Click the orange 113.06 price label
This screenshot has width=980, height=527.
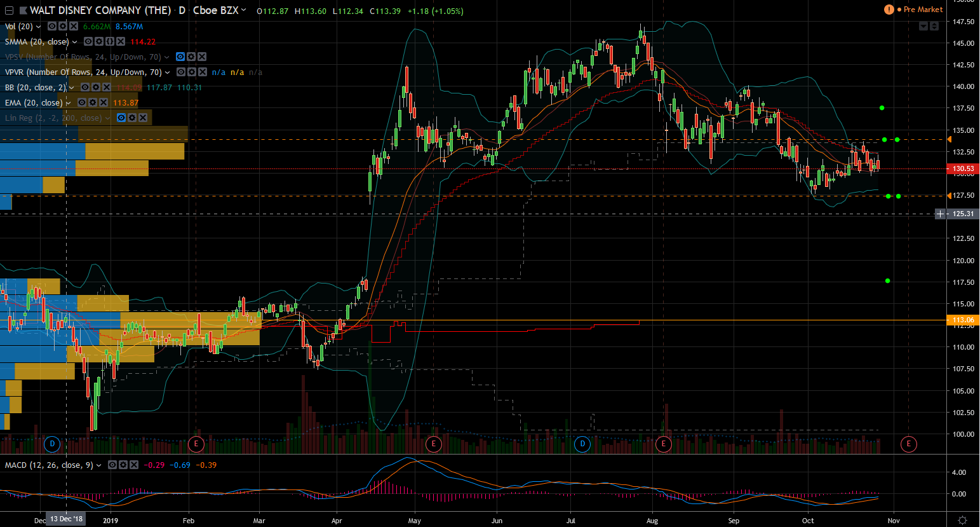point(963,320)
